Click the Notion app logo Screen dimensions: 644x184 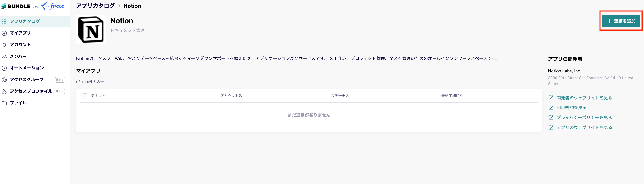coord(91,29)
